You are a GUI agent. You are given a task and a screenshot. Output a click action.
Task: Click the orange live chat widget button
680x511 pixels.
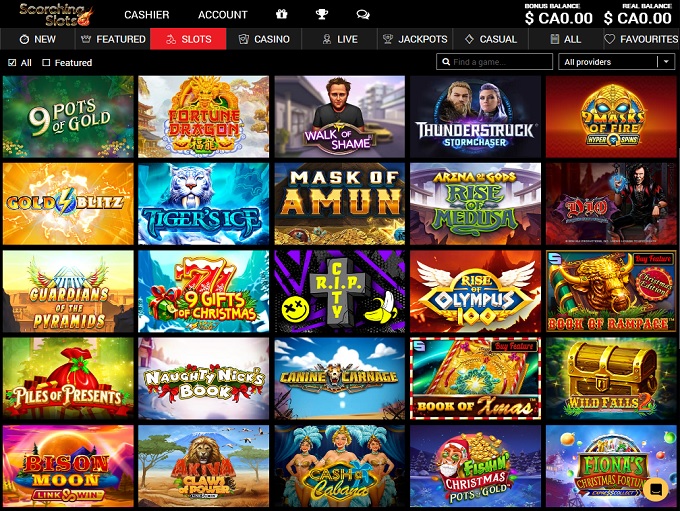tap(656, 489)
